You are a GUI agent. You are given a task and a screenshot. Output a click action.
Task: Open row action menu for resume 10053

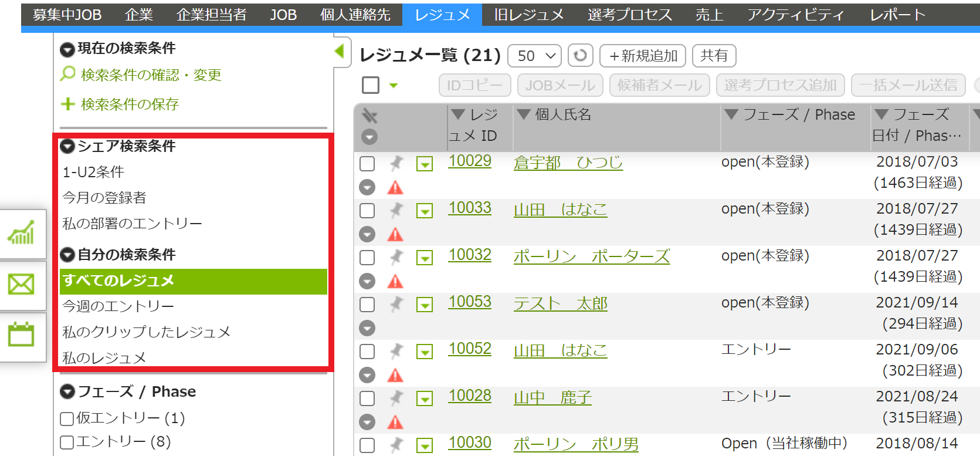[425, 305]
